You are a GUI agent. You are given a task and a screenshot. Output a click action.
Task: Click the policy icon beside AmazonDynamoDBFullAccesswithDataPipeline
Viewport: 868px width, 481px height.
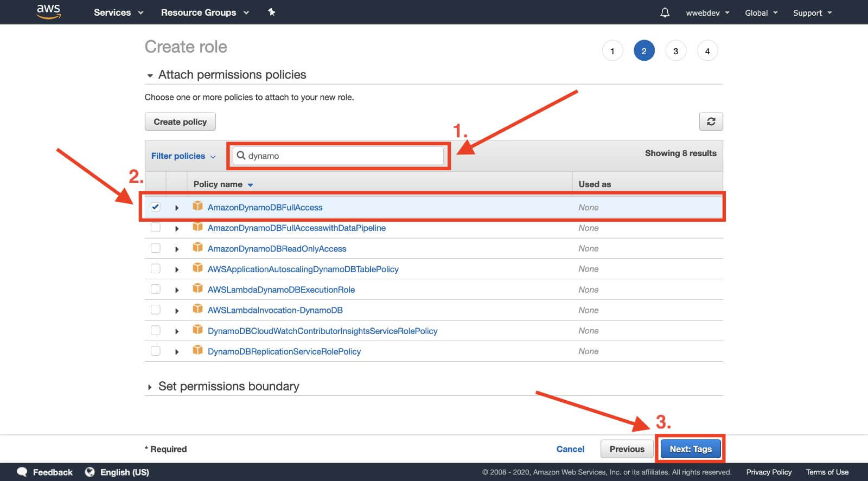click(197, 227)
